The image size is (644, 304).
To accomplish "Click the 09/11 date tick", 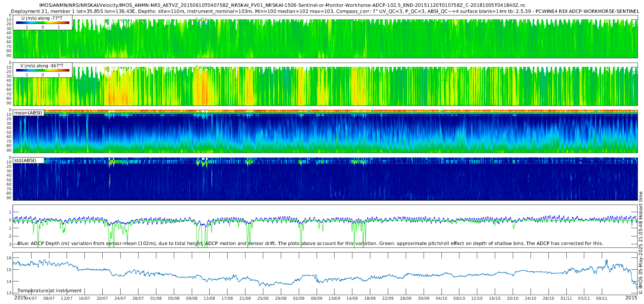I will (602, 298).
